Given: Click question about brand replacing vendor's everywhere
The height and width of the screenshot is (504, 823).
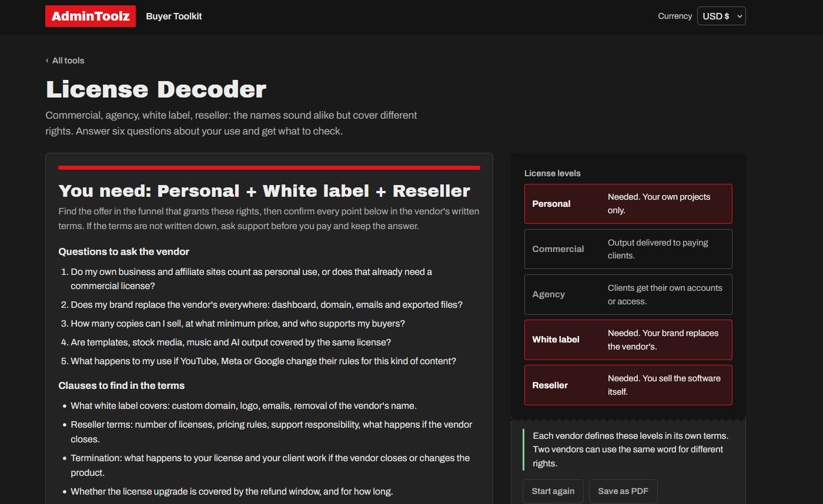Looking at the screenshot, I should pos(267,305).
